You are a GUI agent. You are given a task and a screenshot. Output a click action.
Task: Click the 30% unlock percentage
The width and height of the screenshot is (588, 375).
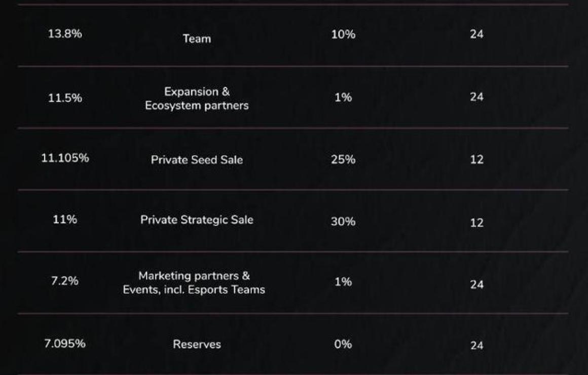coord(343,221)
